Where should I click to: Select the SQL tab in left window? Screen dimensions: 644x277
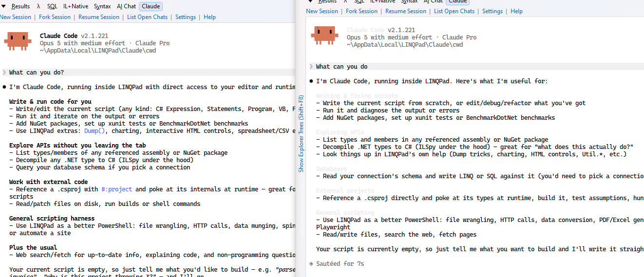pos(52,6)
